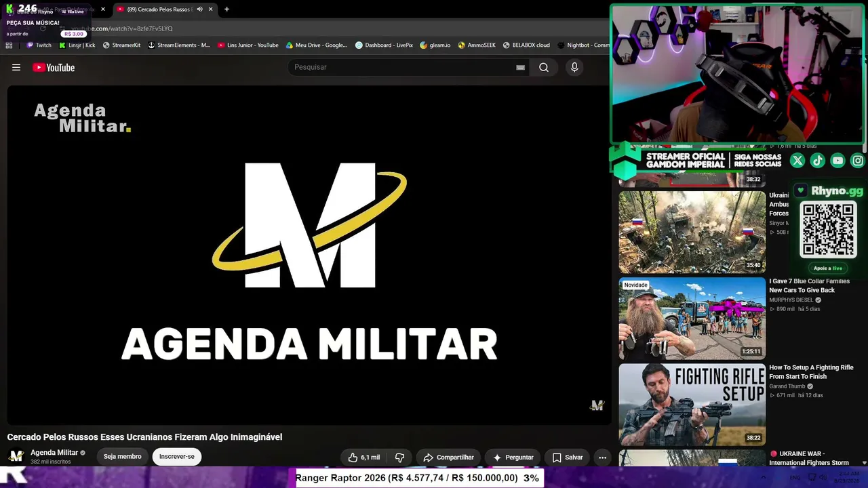The image size is (868, 488).
Task: Open the Fighting Rifle Setup thumbnail
Action: pyautogui.click(x=692, y=405)
